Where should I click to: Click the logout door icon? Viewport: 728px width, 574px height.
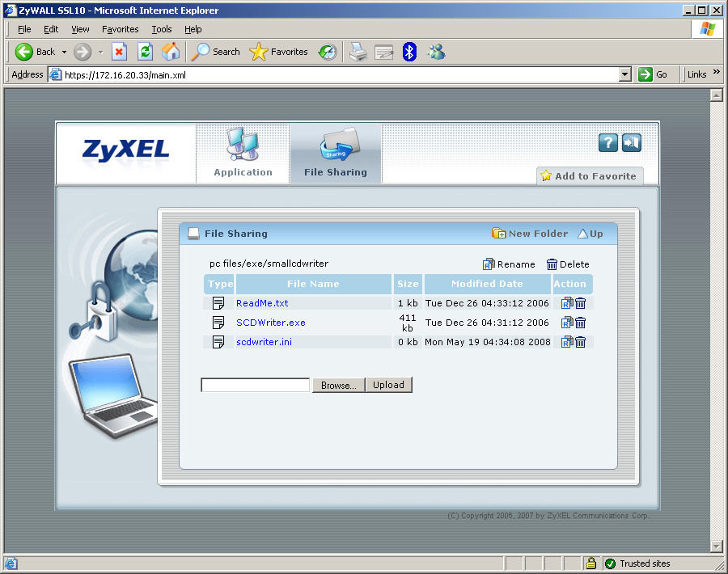632,143
